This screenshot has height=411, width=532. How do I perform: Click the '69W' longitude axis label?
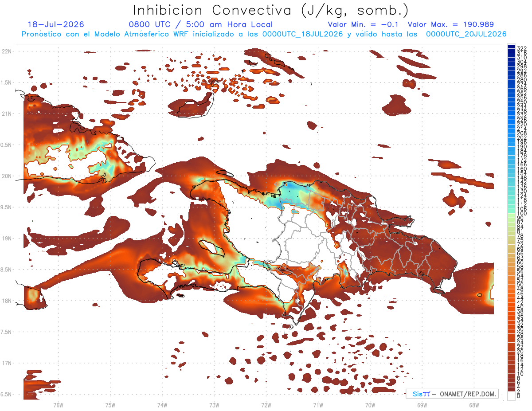(x=422, y=405)
